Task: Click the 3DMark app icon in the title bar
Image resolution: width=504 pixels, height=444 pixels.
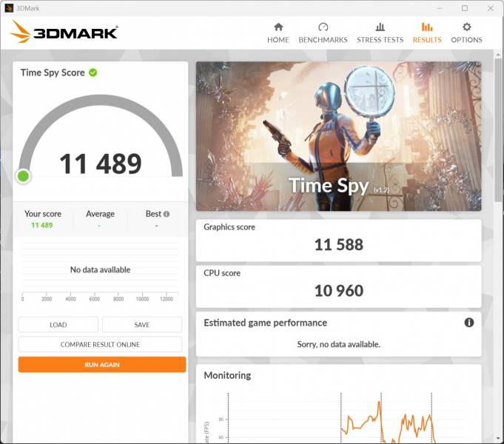Action: coord(9,8)
